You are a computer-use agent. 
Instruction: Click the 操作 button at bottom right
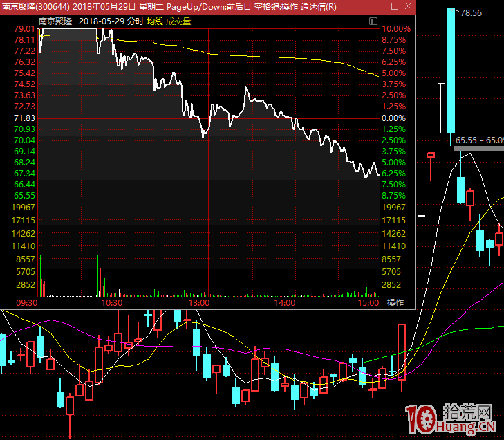pos(395,303)
